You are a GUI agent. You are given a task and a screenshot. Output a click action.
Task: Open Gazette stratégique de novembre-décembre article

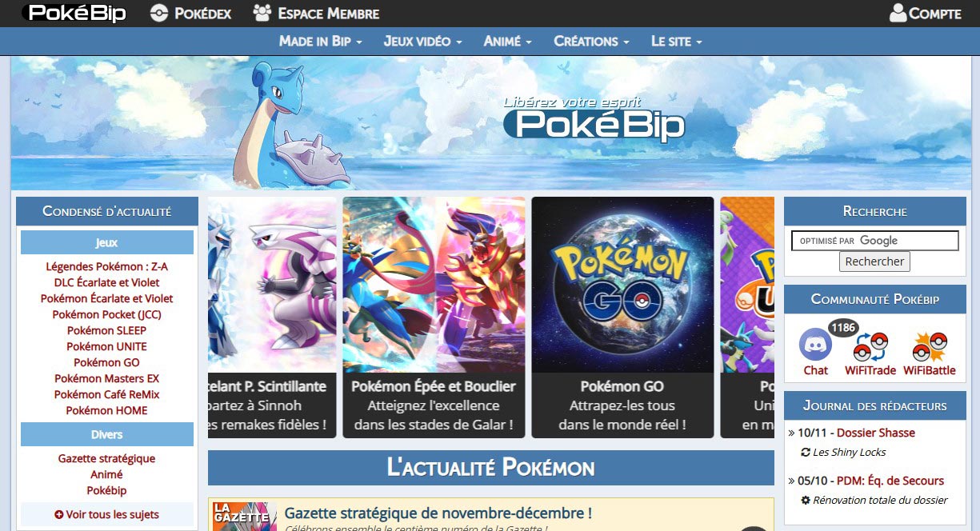pyautogui.click(x=438, y=513)
